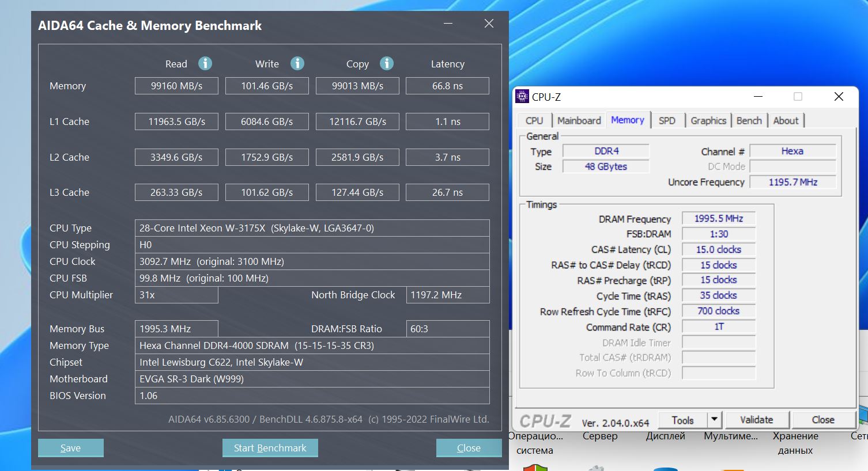Image resolution: width=868 pixels, height=471 pixels.
Task: Close the AIDA64 benchmark window with X
Action: coord(489,24)
